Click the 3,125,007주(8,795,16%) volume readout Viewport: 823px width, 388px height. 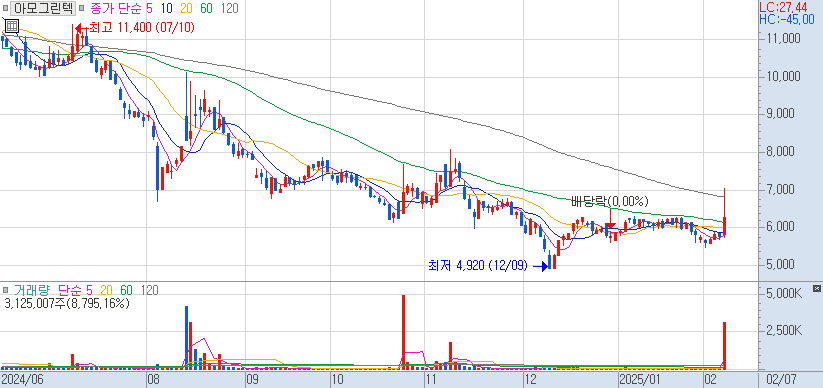click(66, 303)
